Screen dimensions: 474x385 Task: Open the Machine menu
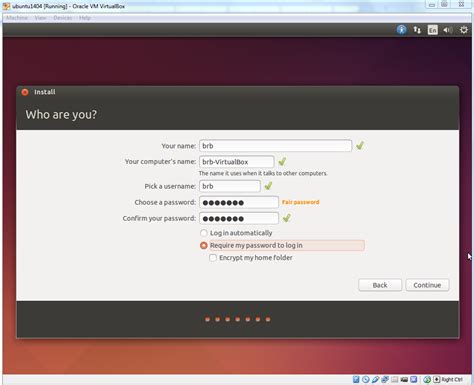17,18
